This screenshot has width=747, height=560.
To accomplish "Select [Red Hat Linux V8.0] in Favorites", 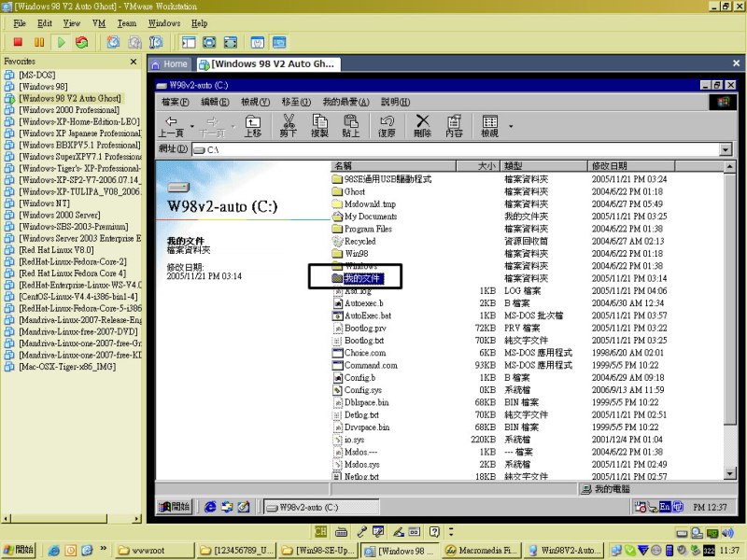I will point(56,249).
